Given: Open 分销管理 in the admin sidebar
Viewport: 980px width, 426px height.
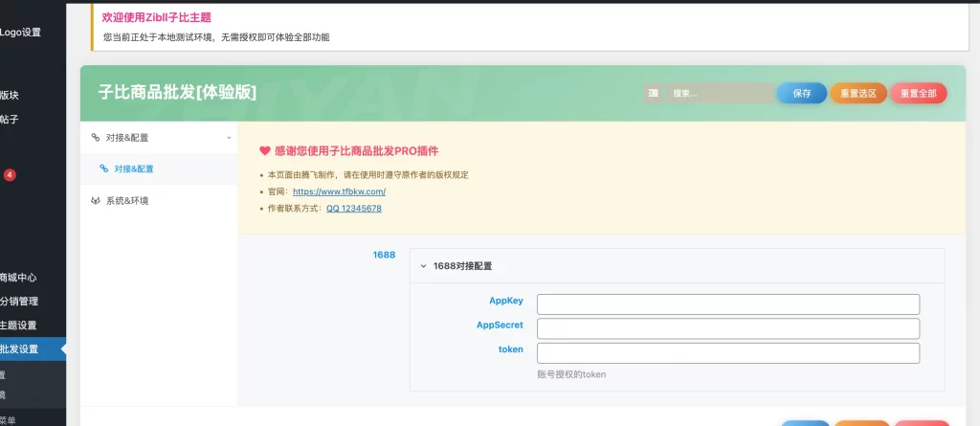Looking at the screenshot, I should coord(19,301).
